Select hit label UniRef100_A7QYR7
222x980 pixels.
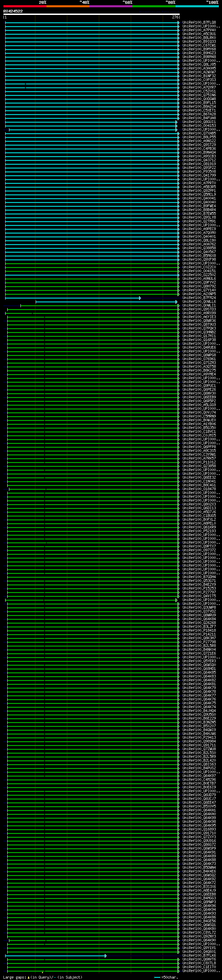pyautogui.click(x=199, y=88)
